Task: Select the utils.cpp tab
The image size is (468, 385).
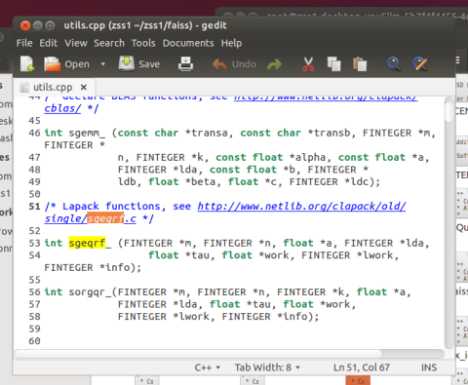Action: point(52,87)
